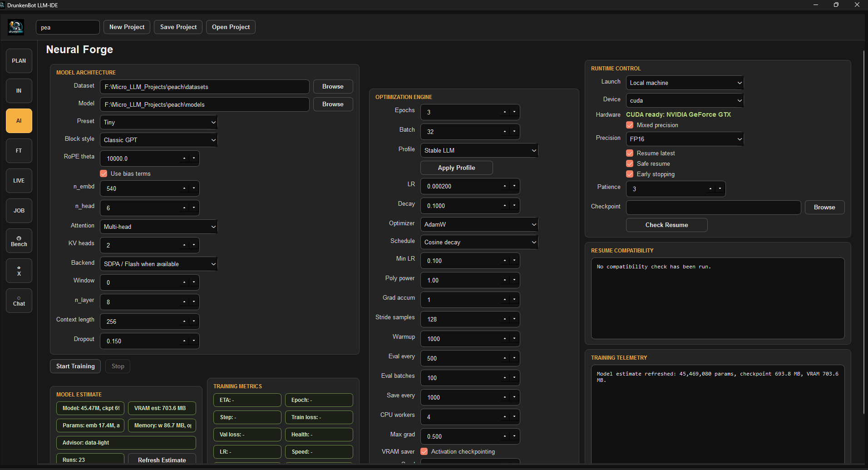Open the LIVE sidebar tab
868x470 pixels.
point(19,181)
